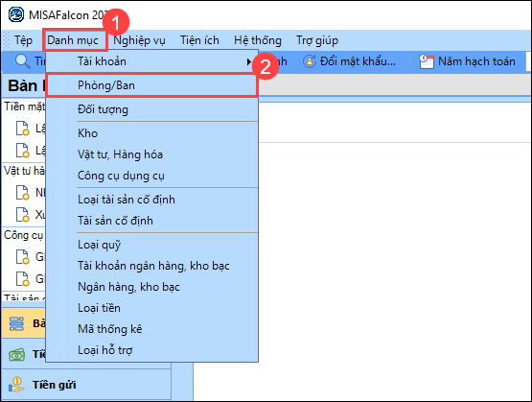Click the highlighted Bàn làm việc sidebar icon
Screen dimensions: 532x402
click(16, 323)
